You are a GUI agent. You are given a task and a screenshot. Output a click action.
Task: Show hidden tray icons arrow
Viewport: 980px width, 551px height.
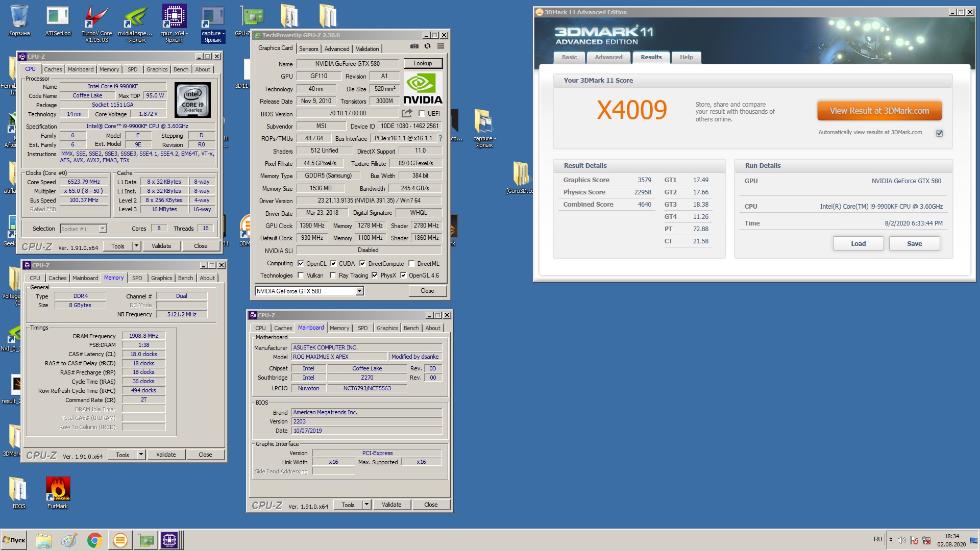click(891, 540)
